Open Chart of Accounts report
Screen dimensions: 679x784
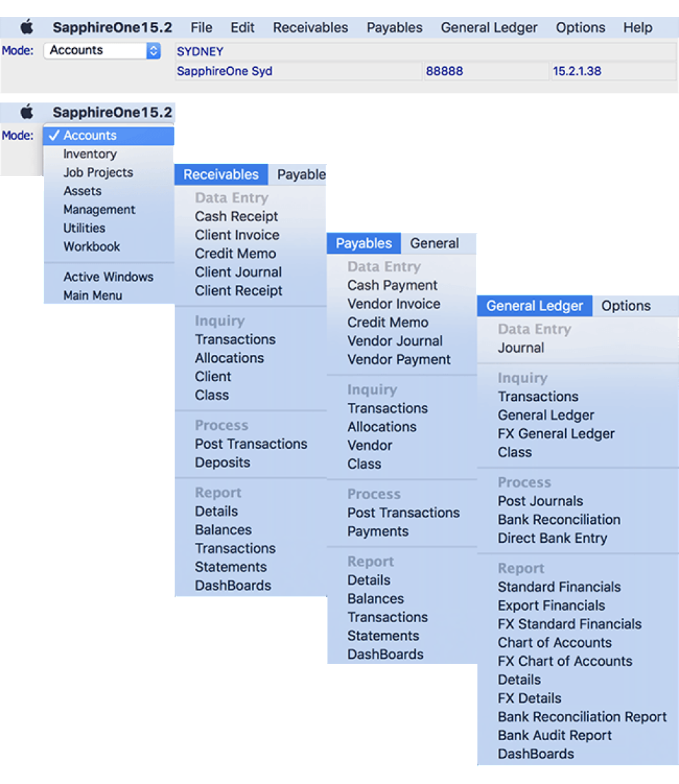[x=555, y=643]
